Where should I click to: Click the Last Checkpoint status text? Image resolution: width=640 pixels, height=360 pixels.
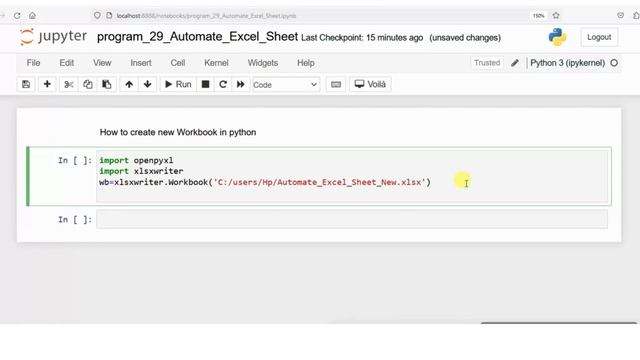[x=362, y=38]
